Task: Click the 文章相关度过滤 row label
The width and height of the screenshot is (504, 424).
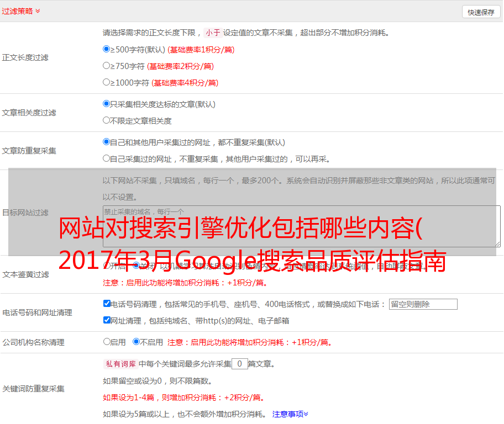Action: point(29,113)
